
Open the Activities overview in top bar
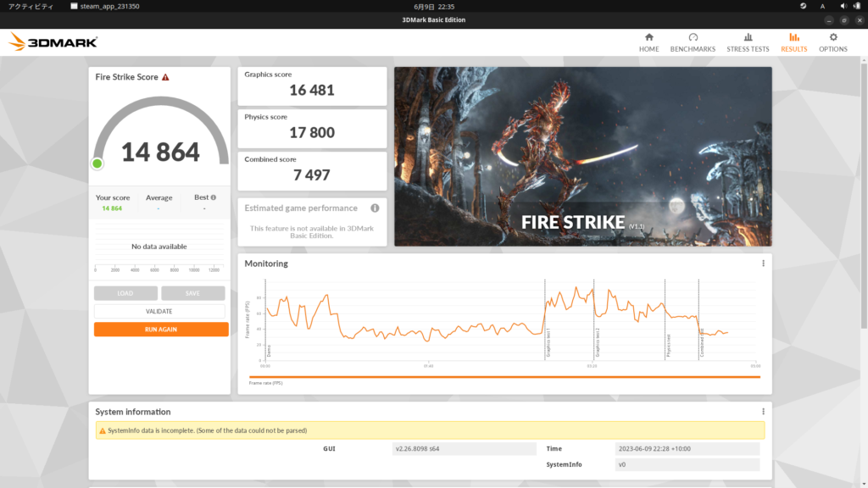click(31, 7)
